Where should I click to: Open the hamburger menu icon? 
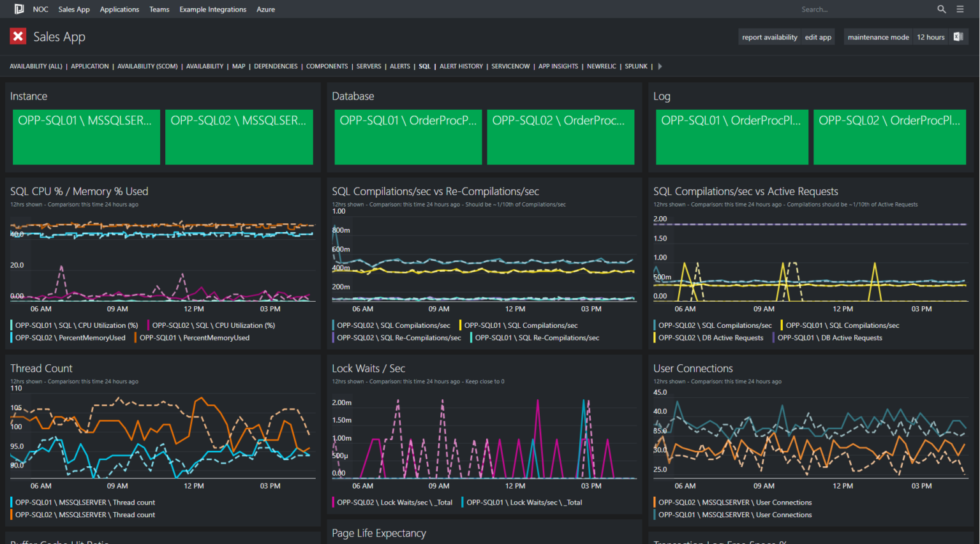click(x=960, y=9)
